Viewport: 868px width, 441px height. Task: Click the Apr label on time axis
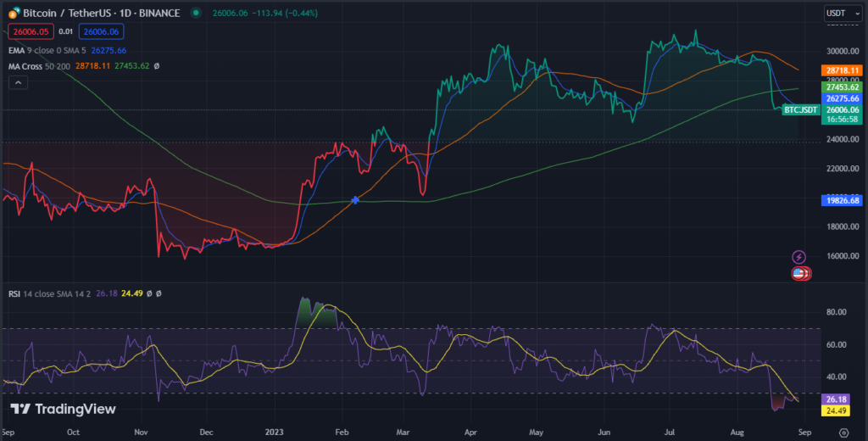pyautogui.click(x=470, y=433)
